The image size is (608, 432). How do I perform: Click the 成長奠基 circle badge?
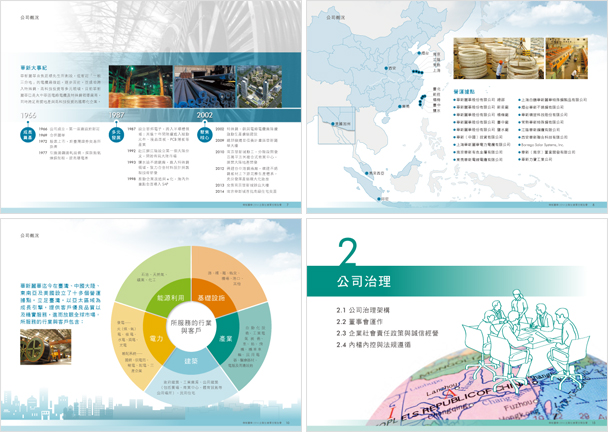[x=28, y=135]
